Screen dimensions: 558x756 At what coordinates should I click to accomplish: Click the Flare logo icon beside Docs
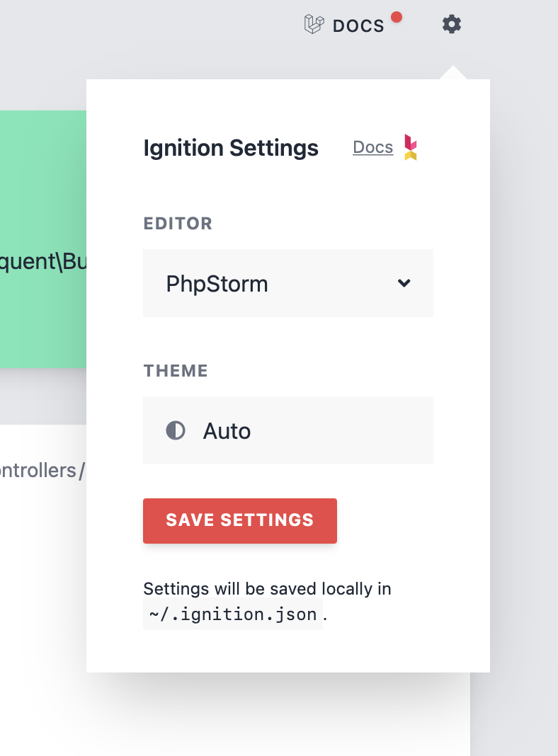click(x=411, y=147)
